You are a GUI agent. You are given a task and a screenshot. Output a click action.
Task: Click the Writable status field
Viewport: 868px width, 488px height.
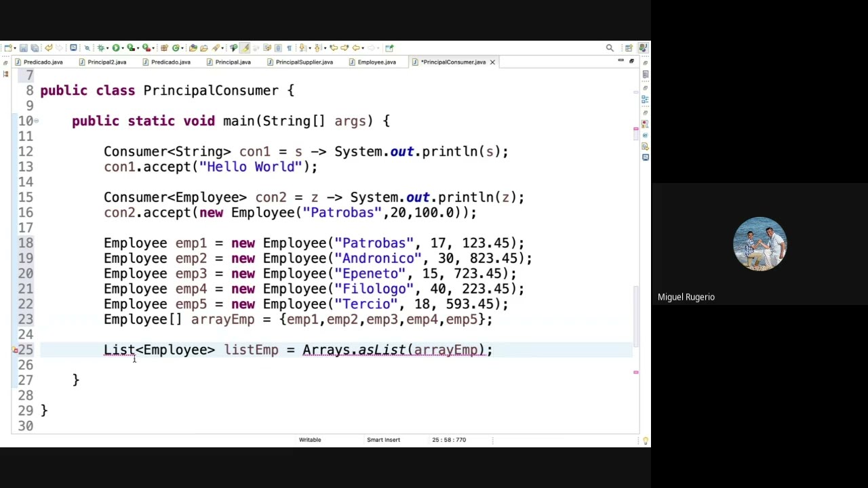coord(310,440)
